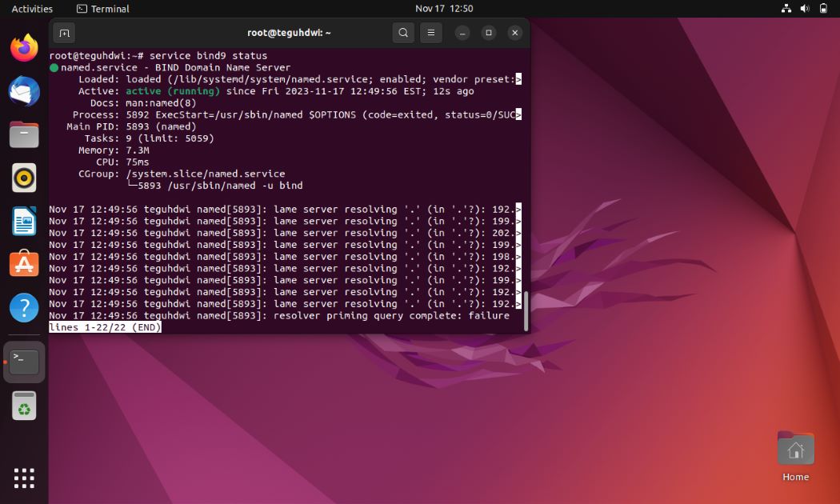Minimize the terminal window
The width and height of the screenshot is (840, 504).
pyautogui.click(x=462, y=34)
